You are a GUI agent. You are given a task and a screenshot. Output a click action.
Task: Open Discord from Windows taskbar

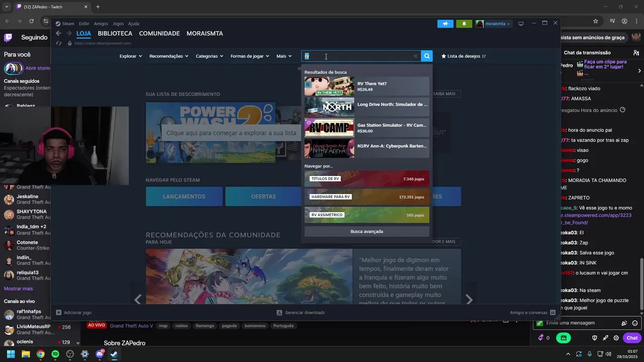click(100, 354)
